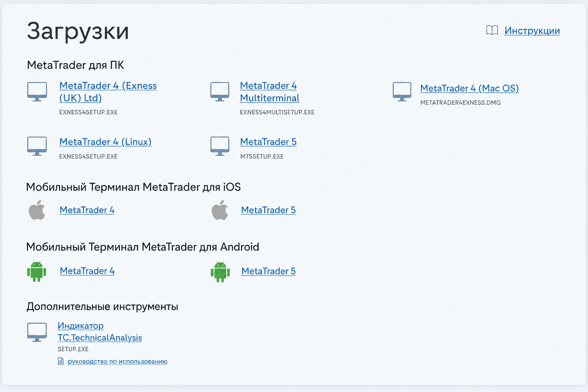Click the METATRADER4EXNESS.DMG file name

click(461, 103)
